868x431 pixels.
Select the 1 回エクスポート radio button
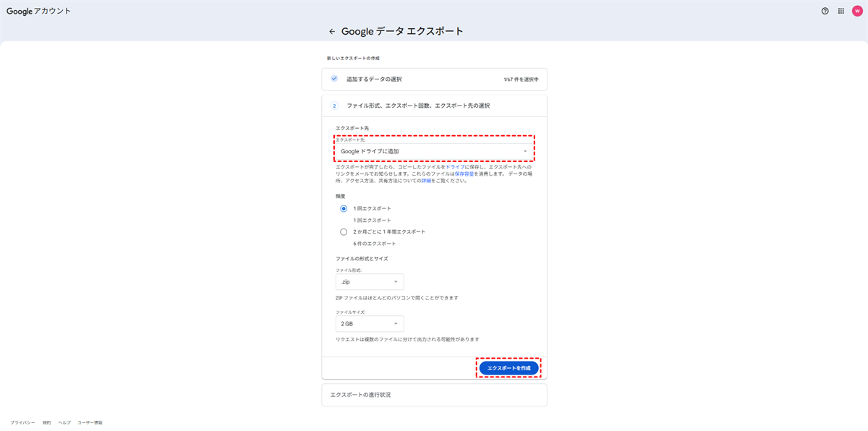tap(344, 208)
